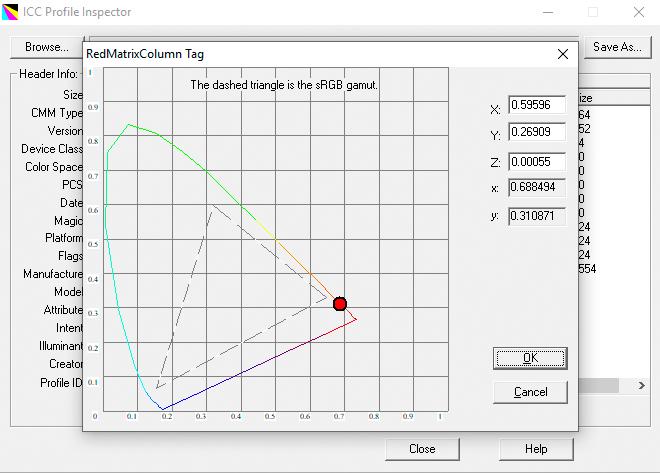Viewport: 660px width, 473px height.
Task: Click the size value '554' in the tag list
Action: coord(587,269)
